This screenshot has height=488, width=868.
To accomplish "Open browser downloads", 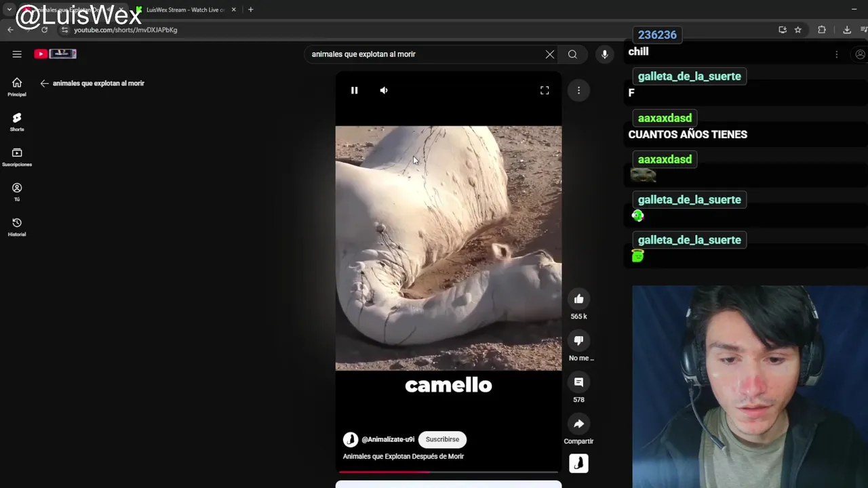I will pos(847,30).
